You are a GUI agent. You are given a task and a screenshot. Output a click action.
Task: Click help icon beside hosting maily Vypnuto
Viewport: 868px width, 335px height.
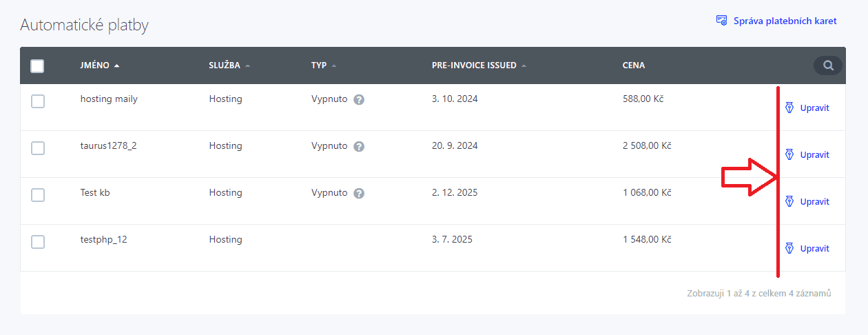359,99
